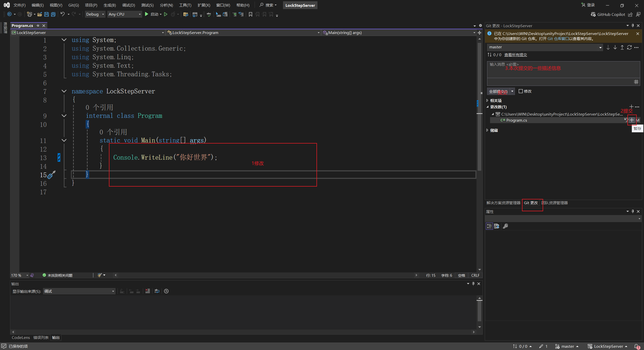
Task: Open Git panel more actions ellipsis beside Sync
Action: [x=636, y=47]
